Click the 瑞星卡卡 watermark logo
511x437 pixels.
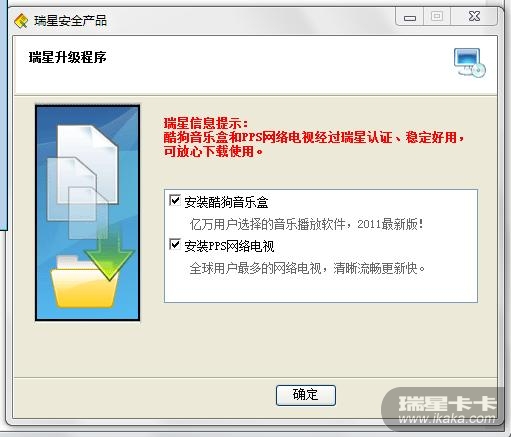447,403
